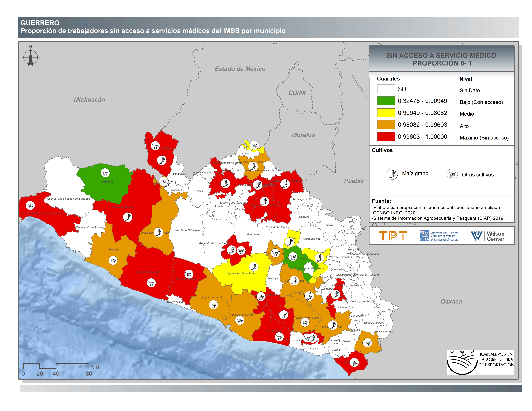Viewport: 532px width, 411px height.
Task: Click the crop icon in Coyuca de Benítez
Action: tap(214, 305)
